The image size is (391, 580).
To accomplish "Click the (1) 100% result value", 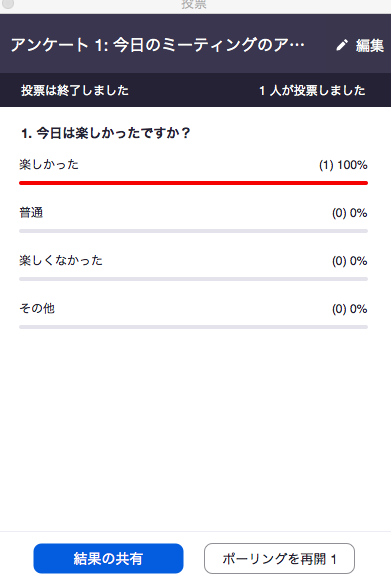I will (343, 165).
